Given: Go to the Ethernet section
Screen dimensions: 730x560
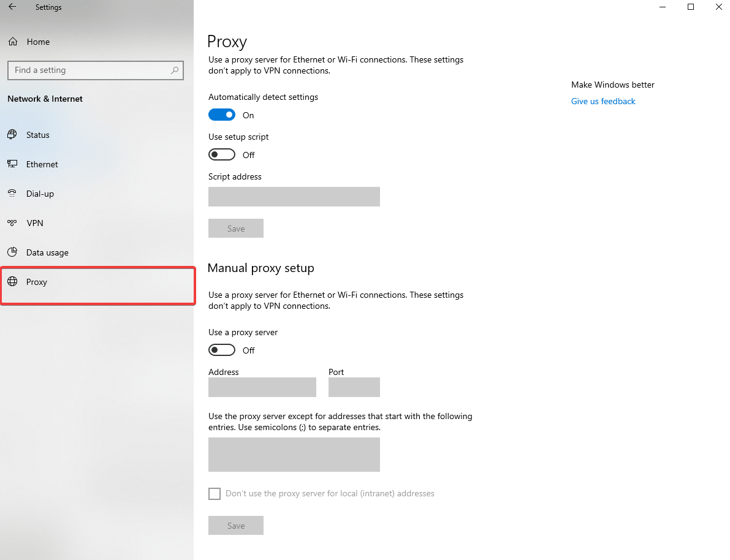Looking at the screenshot, I should coord(97,164).
